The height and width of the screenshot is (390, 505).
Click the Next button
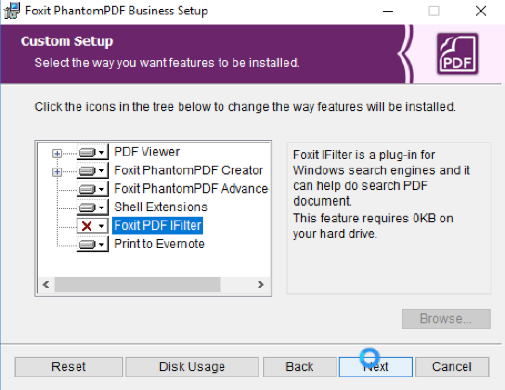[376, 367]
